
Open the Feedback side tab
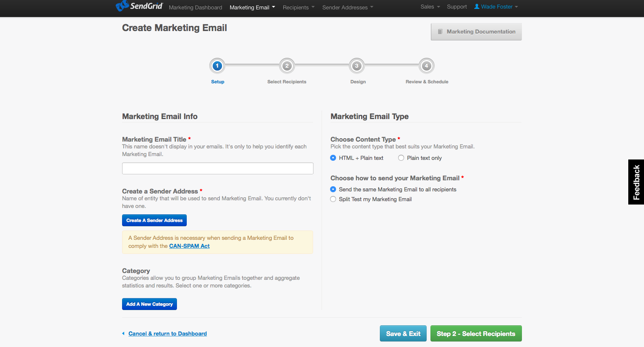(636, 182)
